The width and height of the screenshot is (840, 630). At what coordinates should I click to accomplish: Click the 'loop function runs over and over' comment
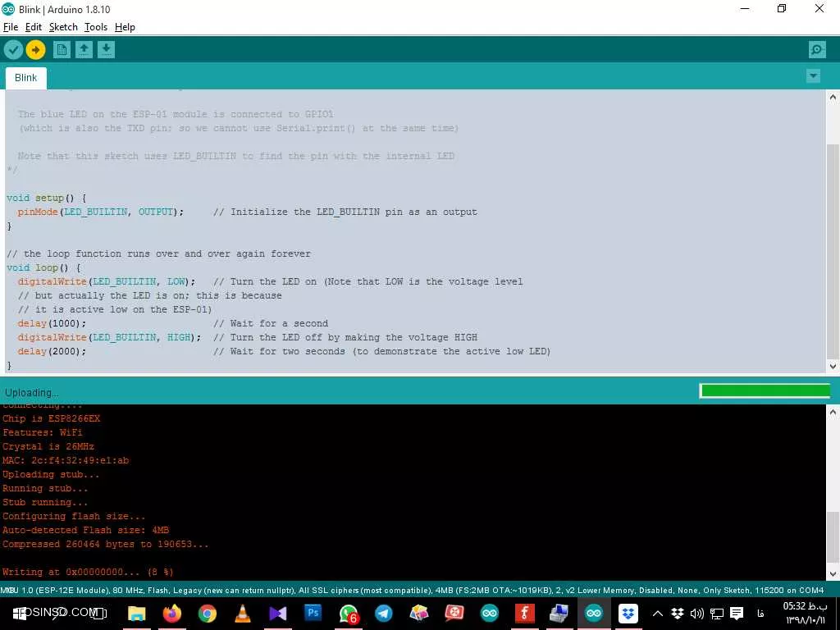tap(158, 254)
